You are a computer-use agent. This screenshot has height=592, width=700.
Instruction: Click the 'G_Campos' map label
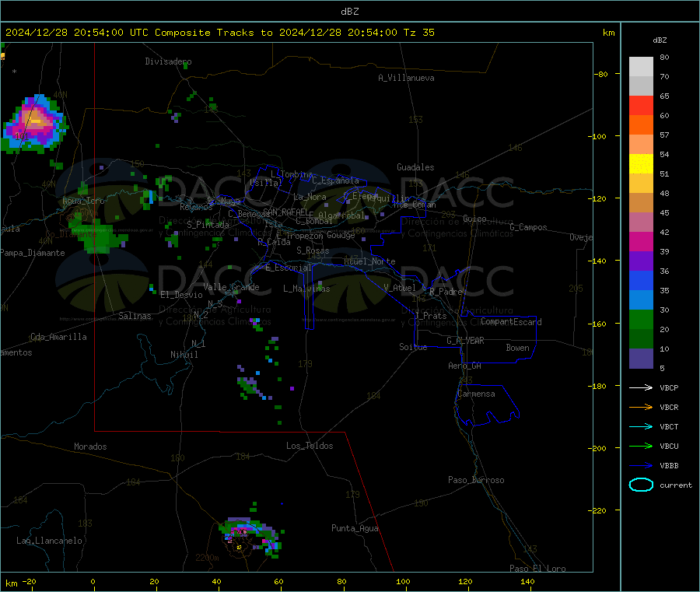point(529,227)
